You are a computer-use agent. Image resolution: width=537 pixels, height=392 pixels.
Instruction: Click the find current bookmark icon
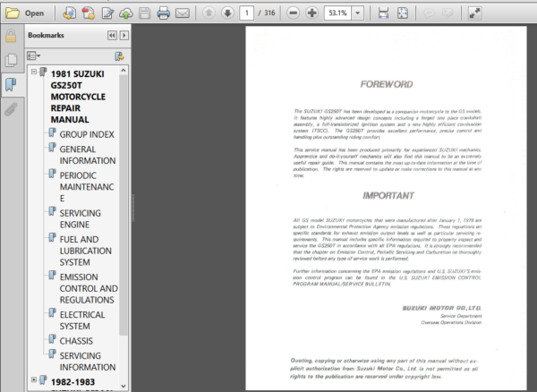(x=119, y=56)
